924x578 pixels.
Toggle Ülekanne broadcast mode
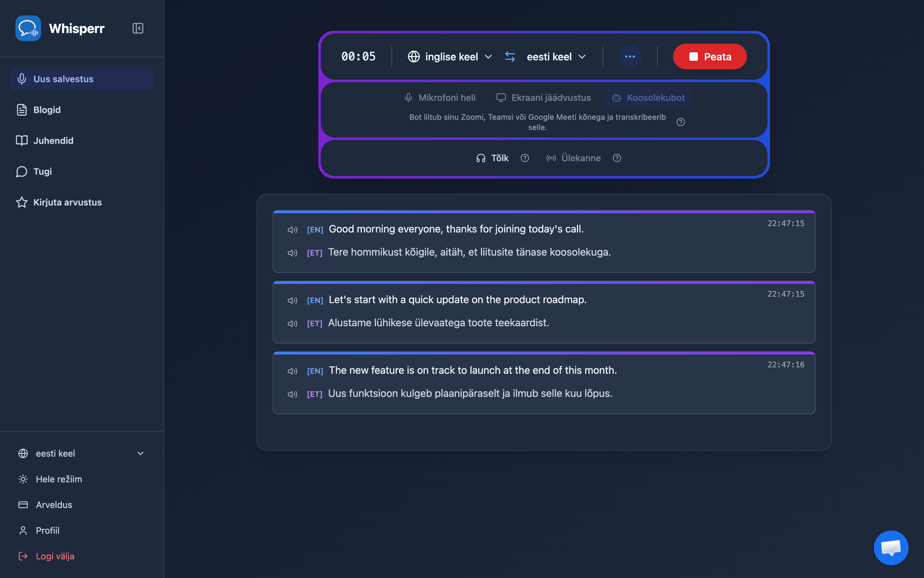[x=573, y=158]
